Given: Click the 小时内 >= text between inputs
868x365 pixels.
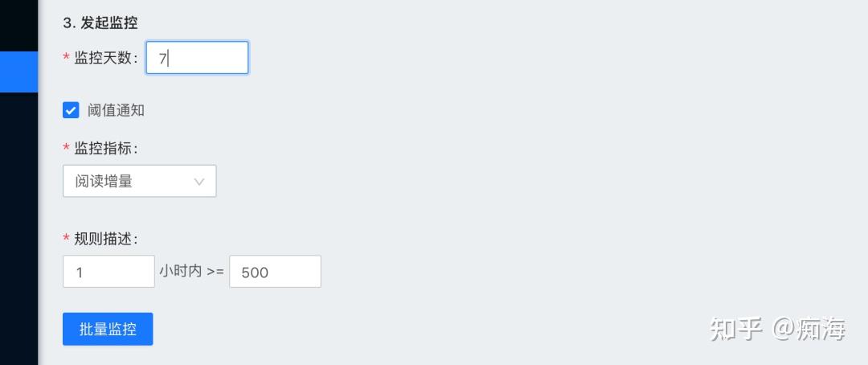Looking at the screenshot, I should (x=192, y=272).
